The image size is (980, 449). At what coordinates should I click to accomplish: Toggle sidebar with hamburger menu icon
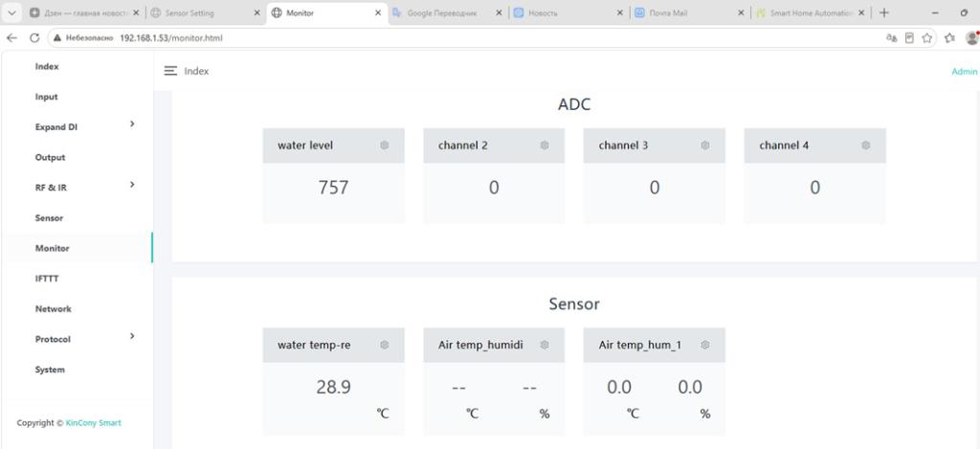(170, 71)
